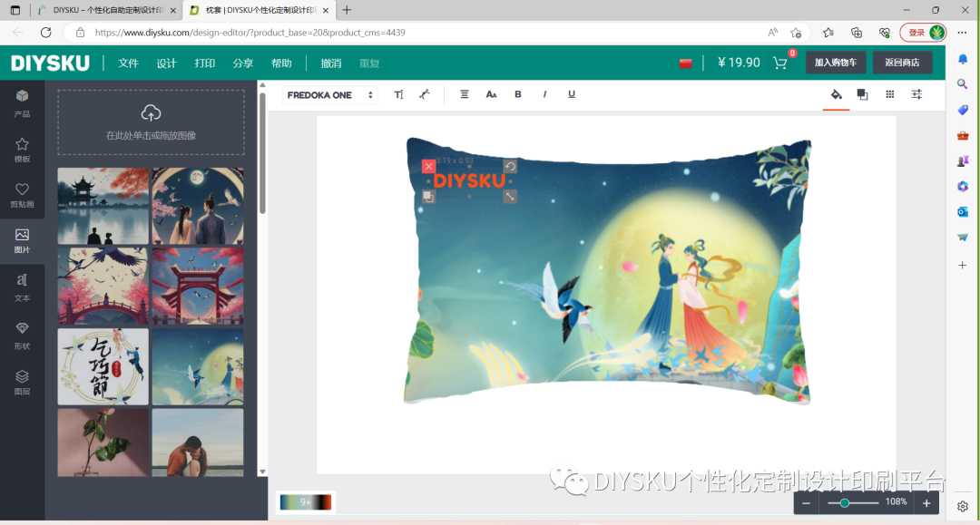The height and width of the screenshot is (525, 980).
Task: Click the resize handle on selected text
Action: point(510,197)
